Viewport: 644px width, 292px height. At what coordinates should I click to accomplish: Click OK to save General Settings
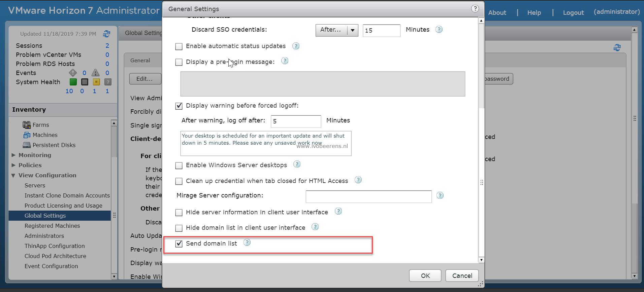tap(425, 276)
